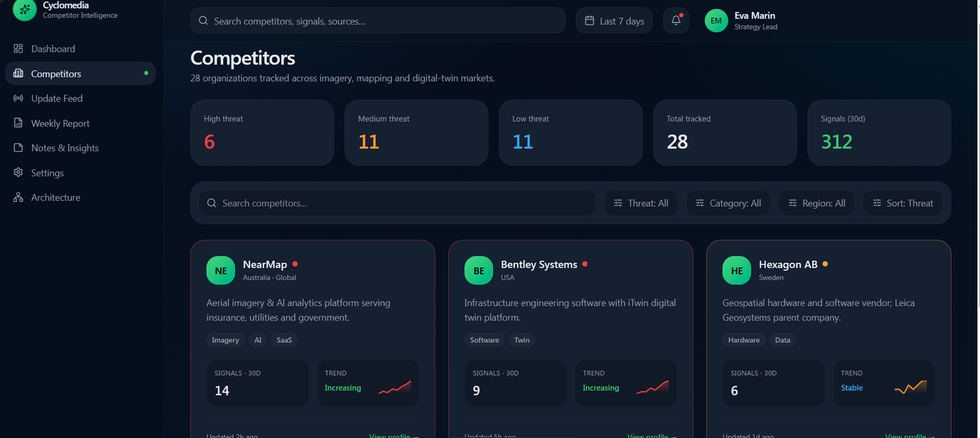This screenshot has width=980, height=438.
Task: Open Architecture from the sidebar
Action: tap(80, 197)
